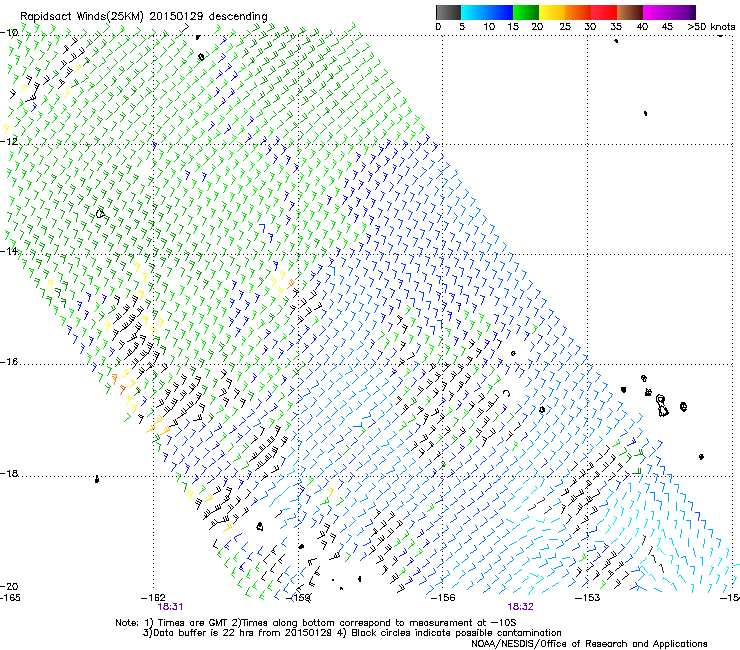Click the -20 latitude label
This screenshot has height=650, width=740.
(9, 586)
